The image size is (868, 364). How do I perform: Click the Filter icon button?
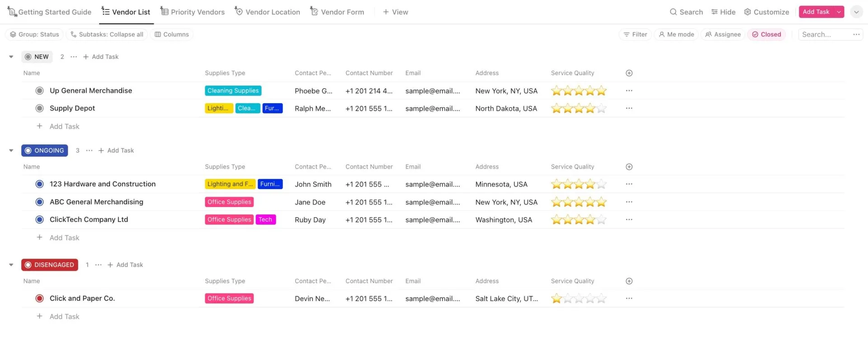(635, 34)
